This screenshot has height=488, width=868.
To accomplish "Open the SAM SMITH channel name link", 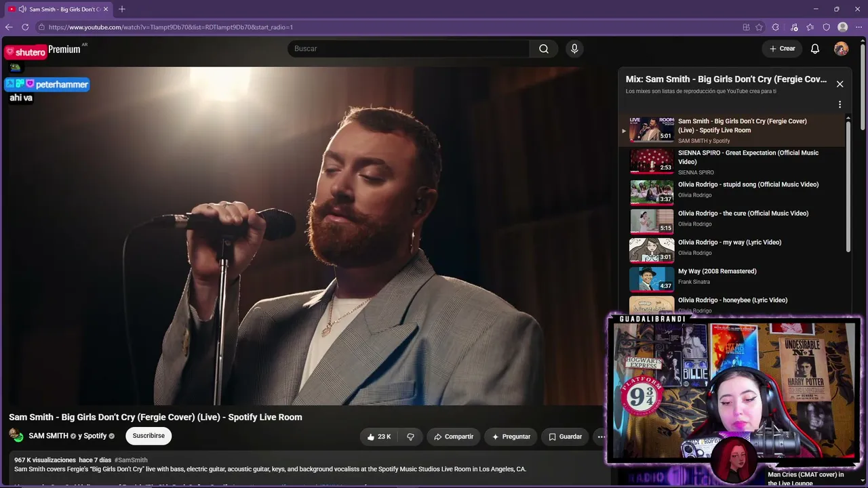I will (x=48, y=436).
